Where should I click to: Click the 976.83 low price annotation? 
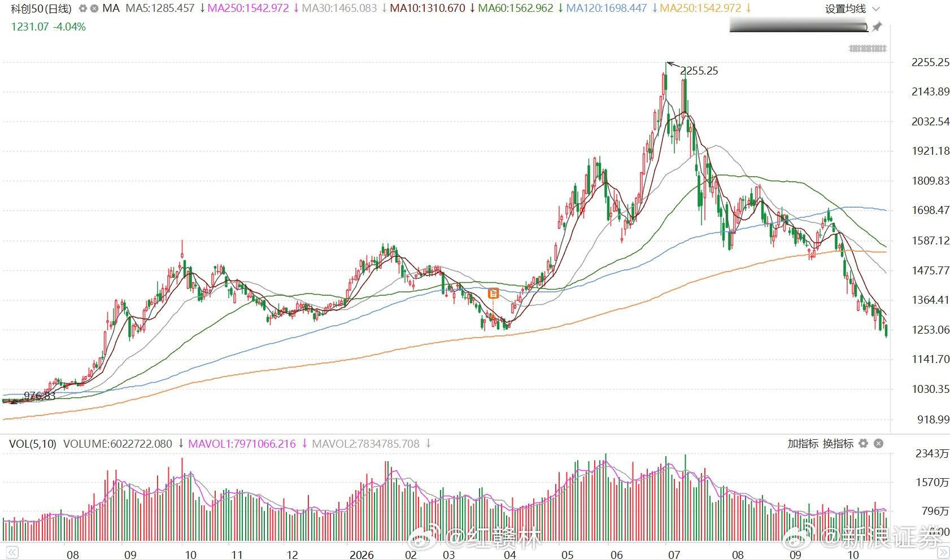[x=40, y=396]
